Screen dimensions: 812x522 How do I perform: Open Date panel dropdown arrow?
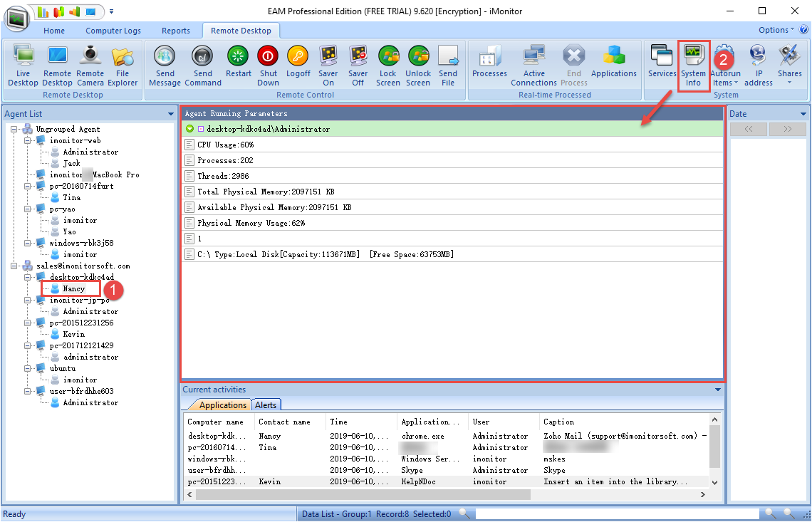coord(803,114)
